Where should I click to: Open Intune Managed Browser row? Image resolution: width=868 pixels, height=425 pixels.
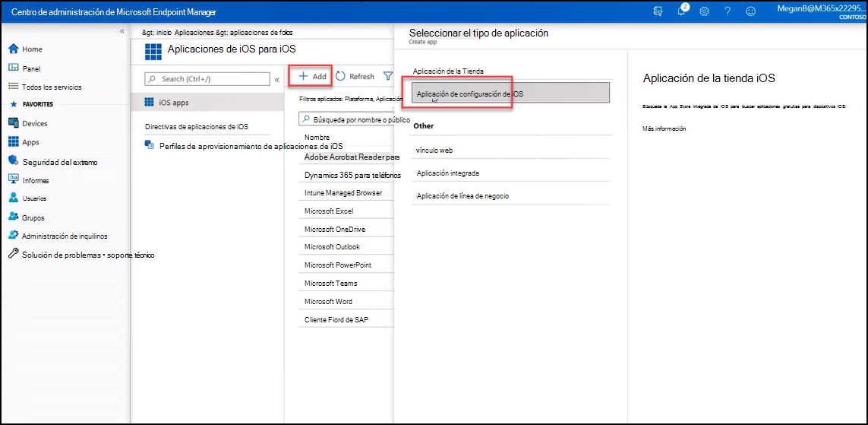pos(348,193)
